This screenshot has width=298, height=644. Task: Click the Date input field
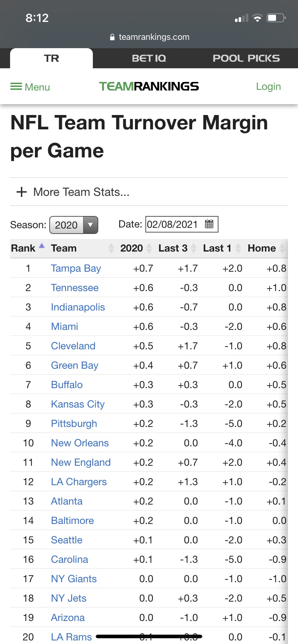173,224
